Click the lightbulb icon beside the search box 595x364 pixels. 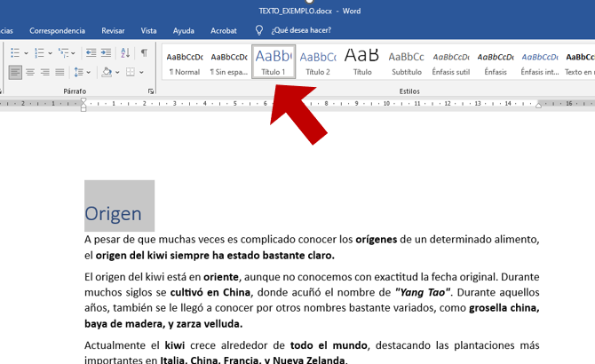[x=259, y=30]
